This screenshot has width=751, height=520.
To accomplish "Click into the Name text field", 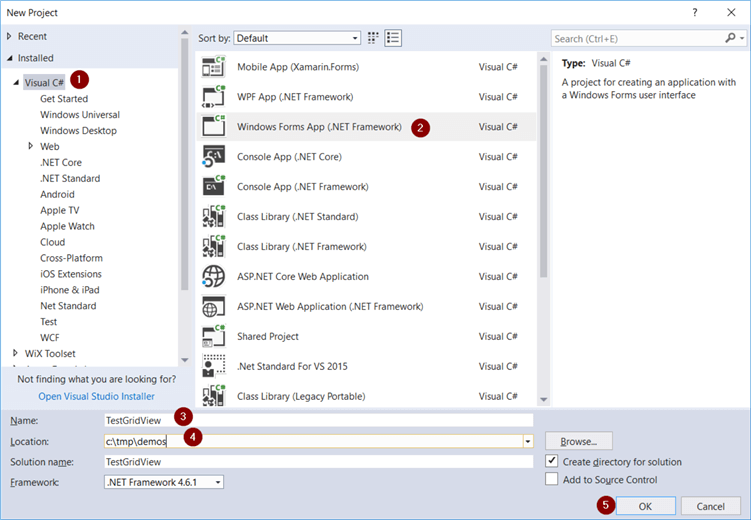I will pos(319,420).
